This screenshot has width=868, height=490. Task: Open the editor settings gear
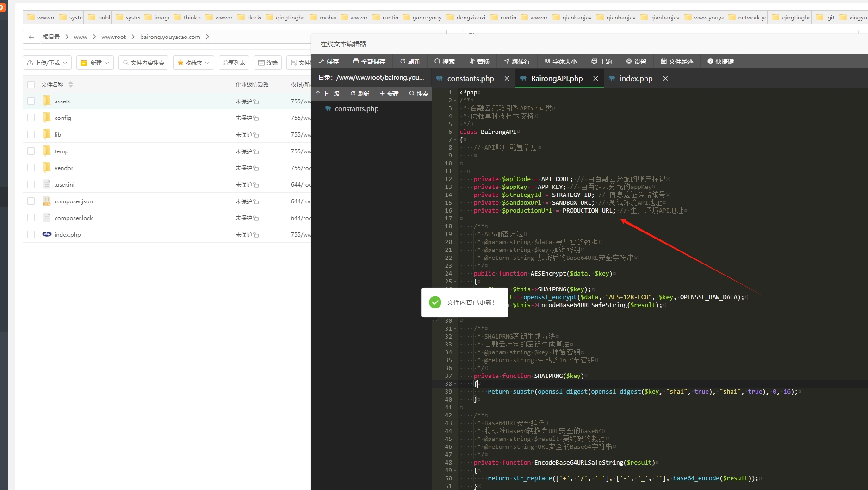[636, 62]
